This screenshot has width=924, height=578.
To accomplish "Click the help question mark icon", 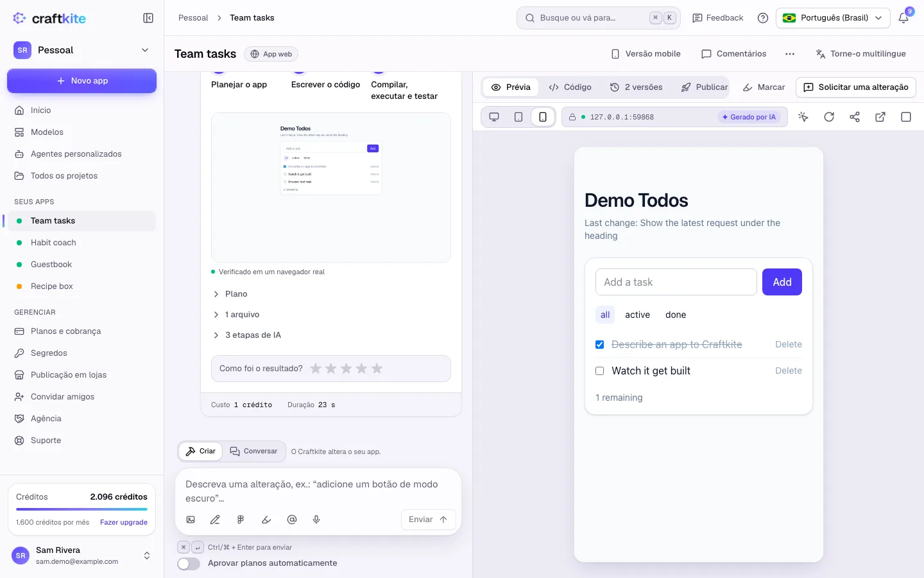I will pos(763,18).
